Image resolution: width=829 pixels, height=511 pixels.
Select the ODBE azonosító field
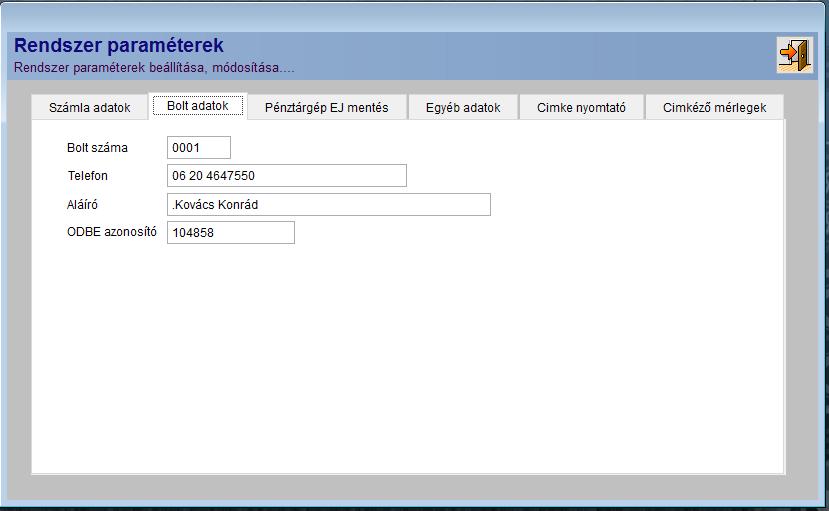231,233
